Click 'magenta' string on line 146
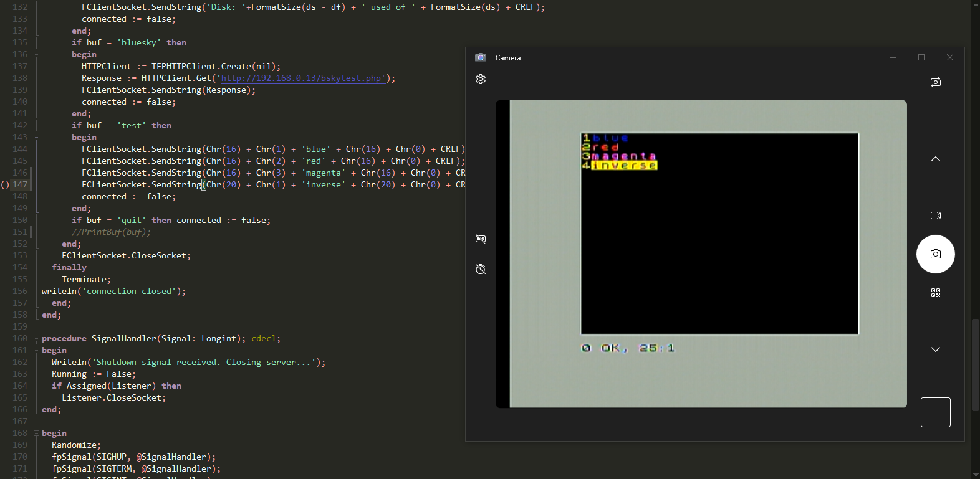The width and height of the screenshot is (980, 479). pos(324,173)
